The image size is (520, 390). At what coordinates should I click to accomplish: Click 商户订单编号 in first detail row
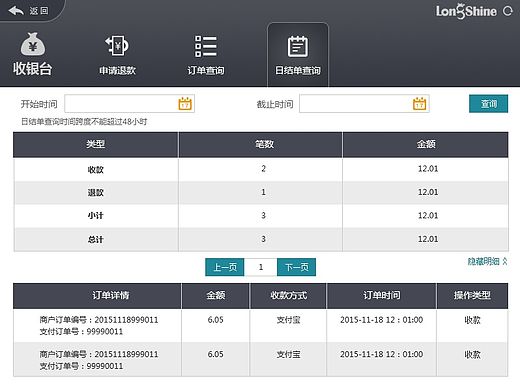[x=99, y=320]
